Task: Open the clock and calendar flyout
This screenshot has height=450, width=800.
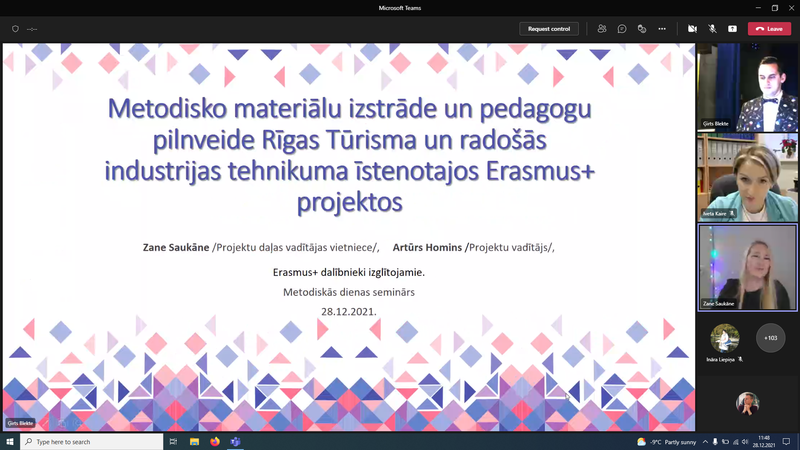Action: (764, 442)
